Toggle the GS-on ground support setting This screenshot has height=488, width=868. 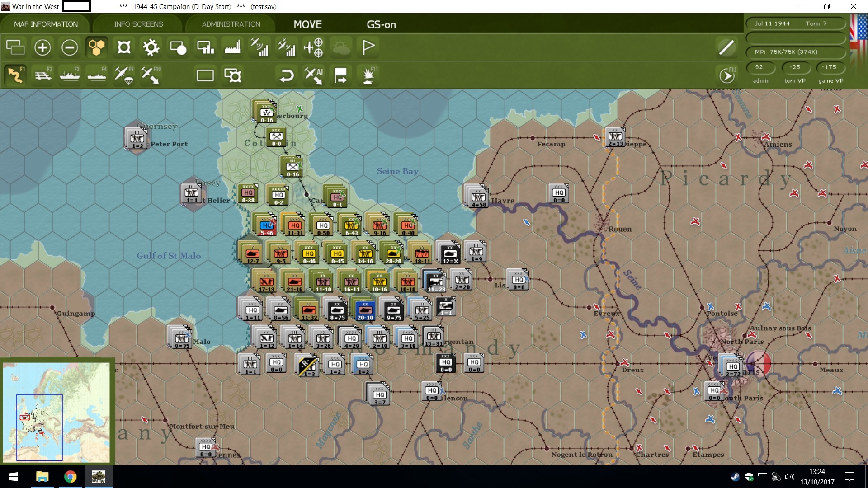coord(381,24)
